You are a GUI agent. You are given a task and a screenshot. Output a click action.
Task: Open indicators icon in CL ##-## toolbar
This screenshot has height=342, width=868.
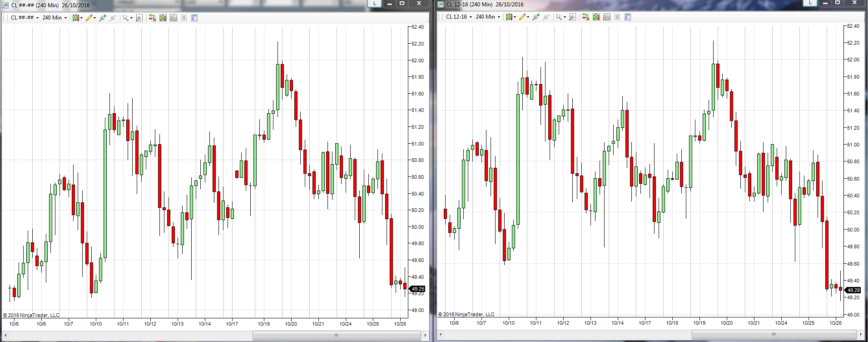pyautogui.click(x=174, y=18)
